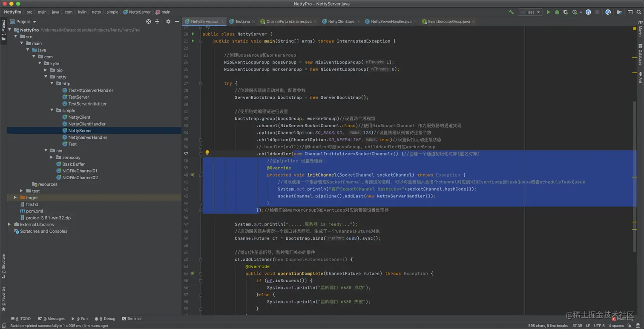Collapse the simple package

[x=52, y=110]
